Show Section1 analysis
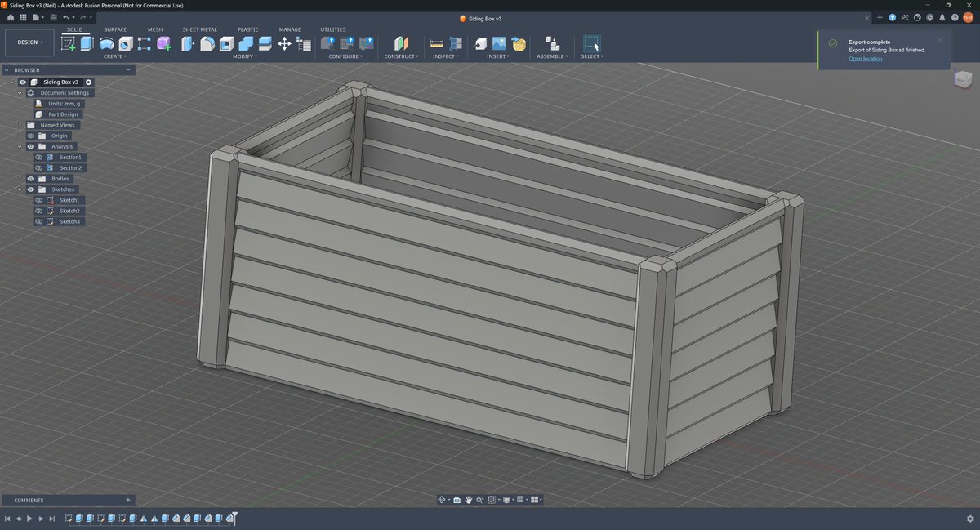Viewport: 980px width, 530px height. tap(38, 158)
